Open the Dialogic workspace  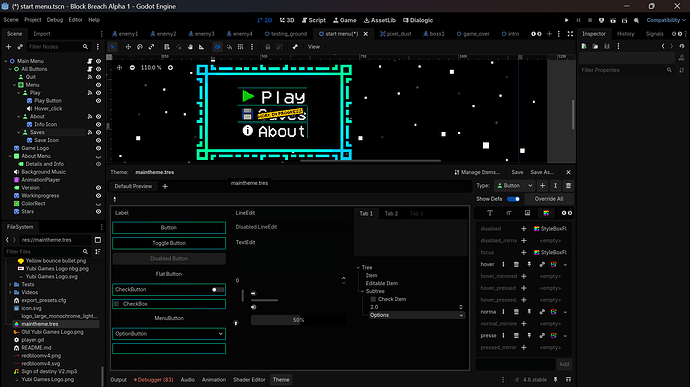(418, 20)
